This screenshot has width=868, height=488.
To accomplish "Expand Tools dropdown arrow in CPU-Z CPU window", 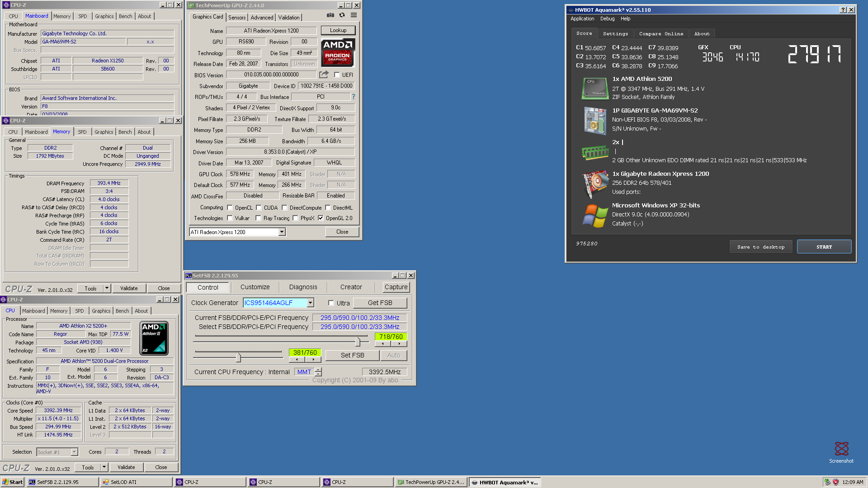I will click(104, 467).
